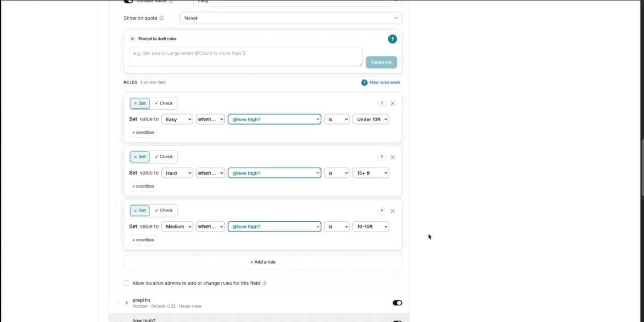Grab the drag handle of prepHrs row
Image resolution: width=644 pixels, height=322 pixels.
[x=118, y=303]
